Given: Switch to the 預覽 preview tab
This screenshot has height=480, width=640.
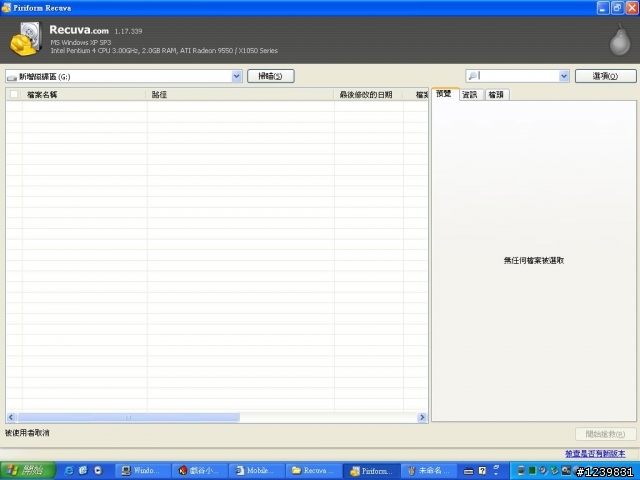Looking at the screenshot, I should pos(444,94).
